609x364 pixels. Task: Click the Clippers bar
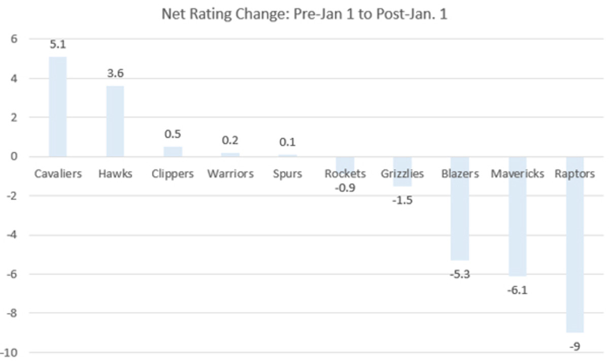173,152
